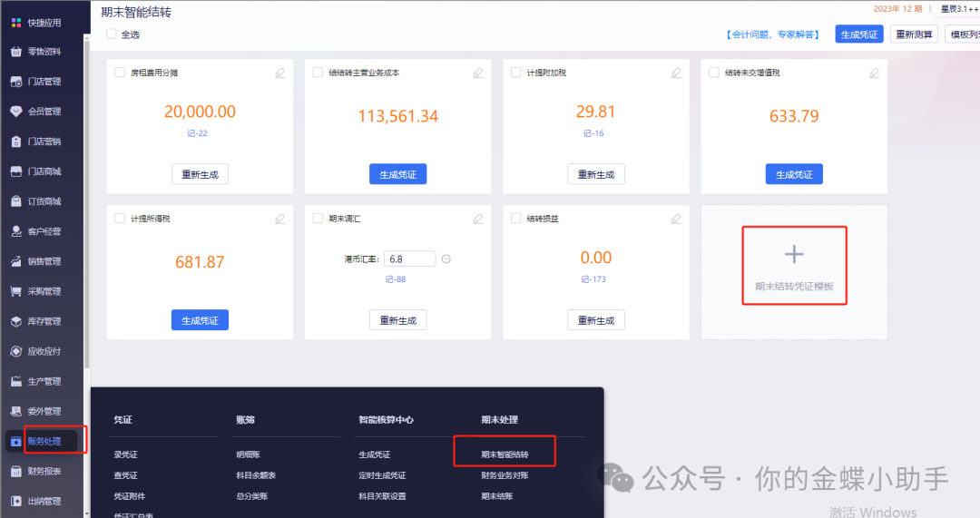Screen dimensions: 980x518
Task: Click edit pencil on 结转未交增值税 card
Action: 874,73
